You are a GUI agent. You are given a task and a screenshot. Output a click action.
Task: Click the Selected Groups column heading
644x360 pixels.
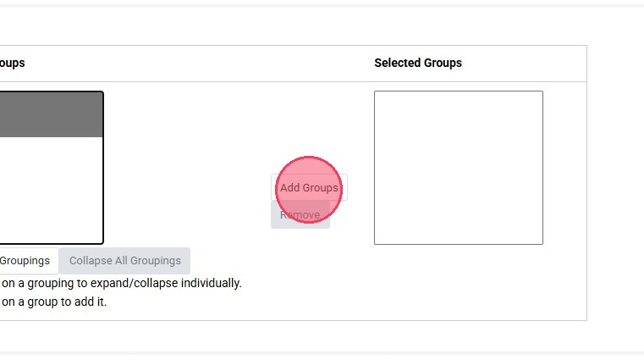click(418, 63)
